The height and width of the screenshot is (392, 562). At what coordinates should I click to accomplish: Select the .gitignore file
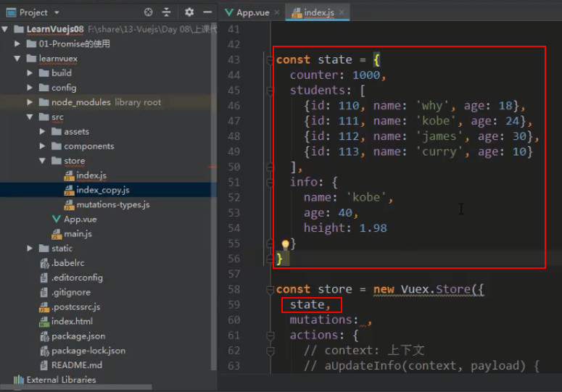(x=71, y=293)
